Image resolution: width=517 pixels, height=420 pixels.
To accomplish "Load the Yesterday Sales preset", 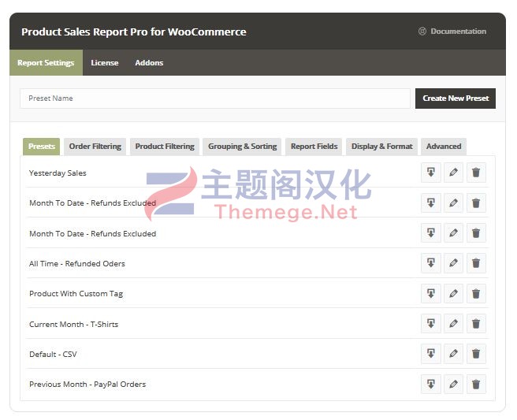I will 430,172.
